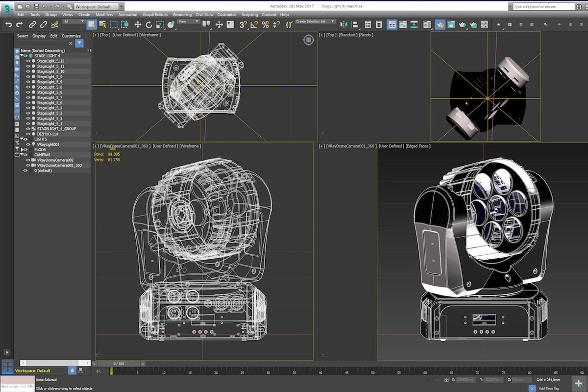
Task: Toggle the 3D Snaps button
Action: click(x=243, y=24)
